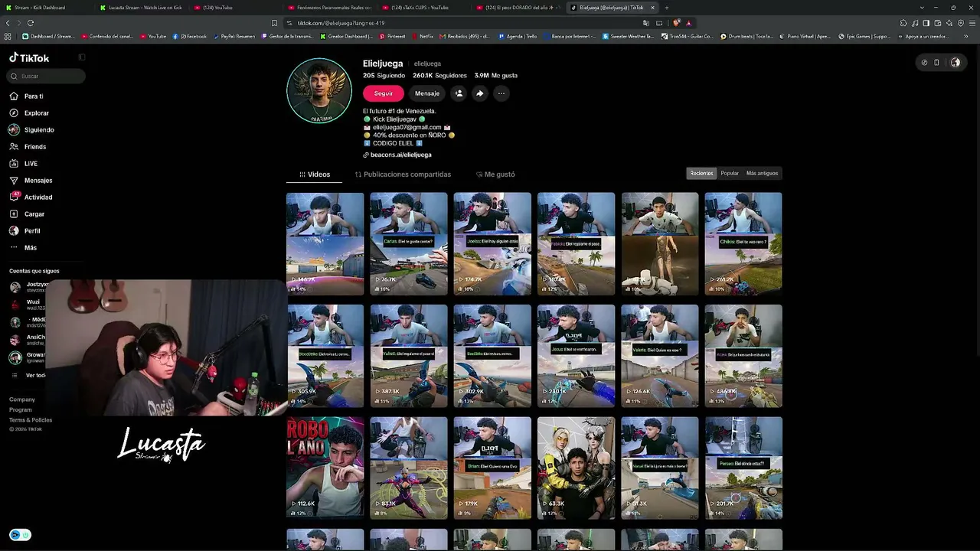The width and height of the screenshot is (980, 551).
Task: View the 260.1K Seguidores list
Action: (439, 76)
